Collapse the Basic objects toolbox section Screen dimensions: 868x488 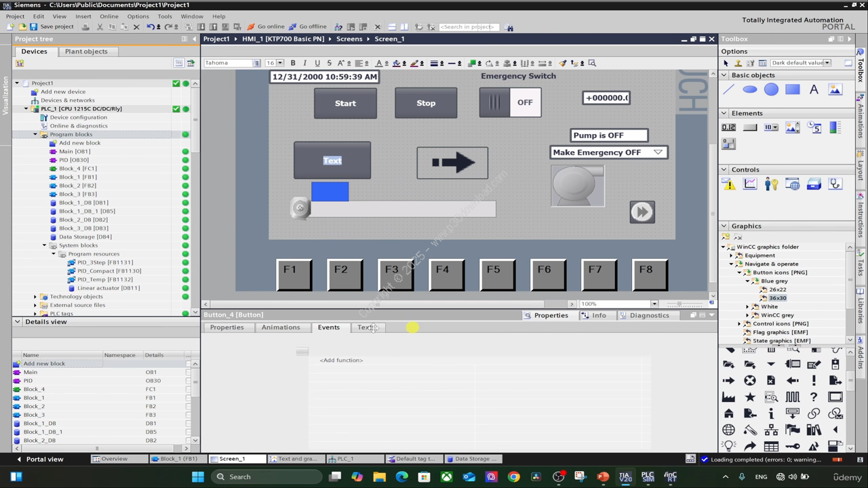[x=724, y=75]
